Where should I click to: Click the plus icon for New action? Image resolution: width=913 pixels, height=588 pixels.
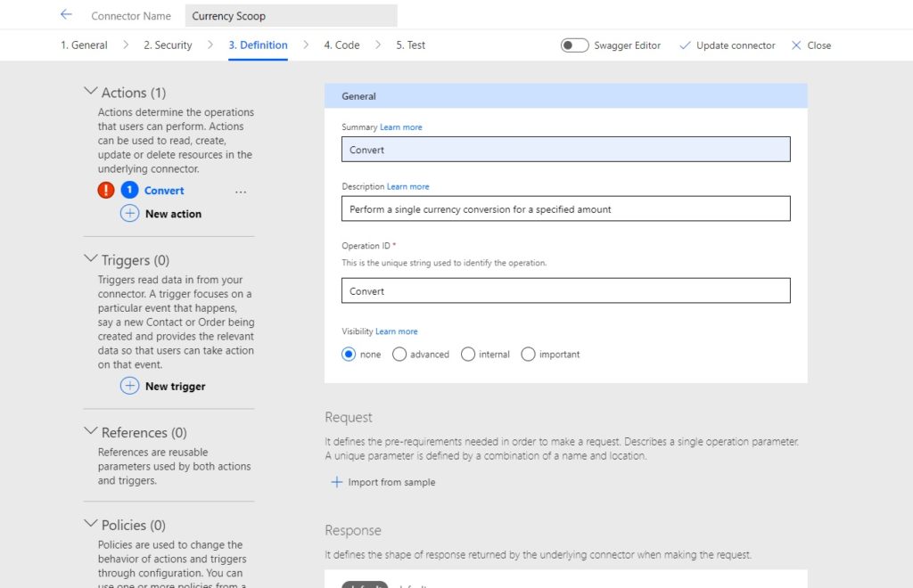tap(129, 214)
